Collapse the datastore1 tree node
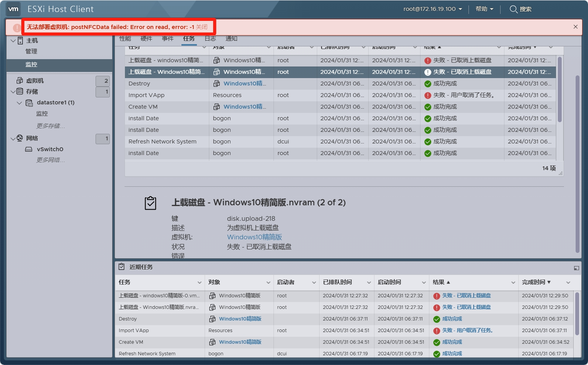Image resolution: width=588 pixels, height=365 pixels. (19, 103)
